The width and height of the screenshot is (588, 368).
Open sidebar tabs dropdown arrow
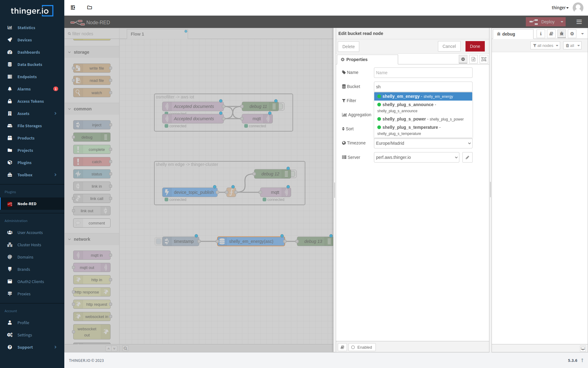pyautogui.click(x=582, y=34)
